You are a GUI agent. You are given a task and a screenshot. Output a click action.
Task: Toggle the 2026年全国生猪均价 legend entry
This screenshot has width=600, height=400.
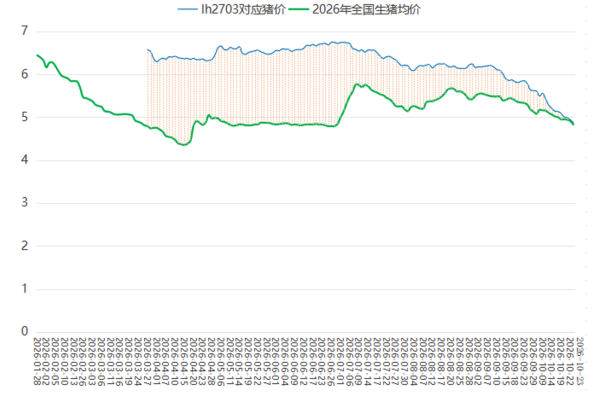(x=354, y=9)
